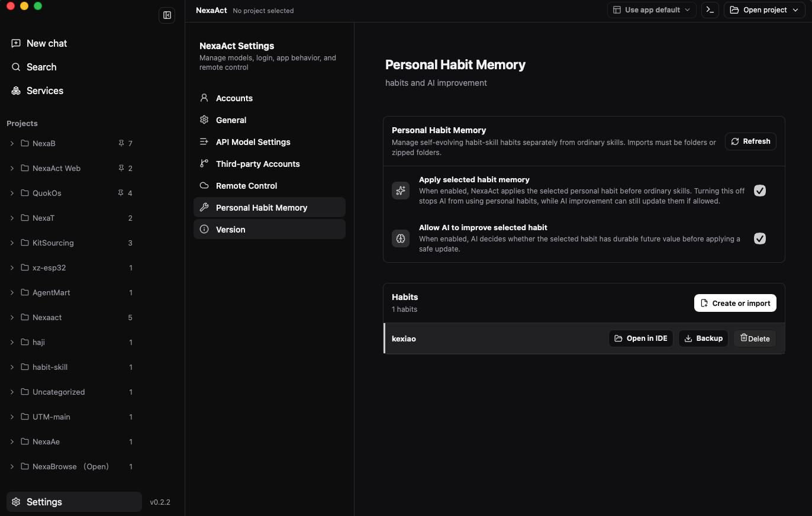The height and width of the screenshot is (516, 812).
Task: Click the Services icon in sidebar
Action: click(16, 91)
